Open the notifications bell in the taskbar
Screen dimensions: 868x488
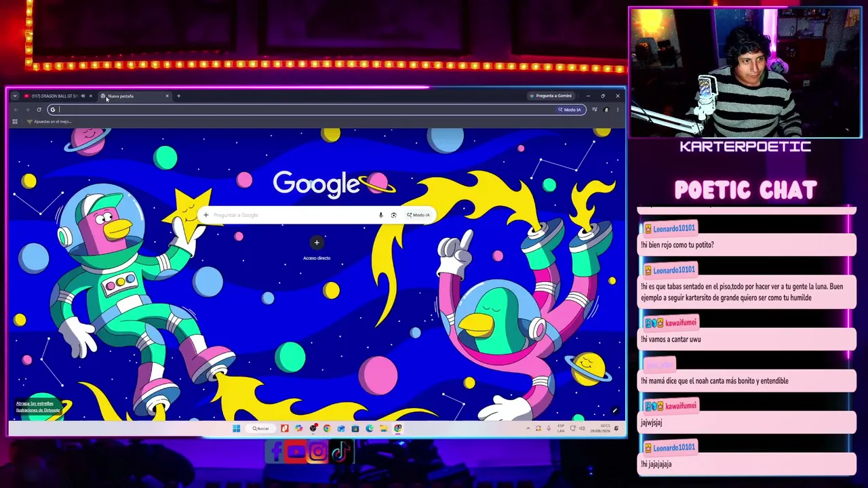pyautogui.click(x=616, y=428)
